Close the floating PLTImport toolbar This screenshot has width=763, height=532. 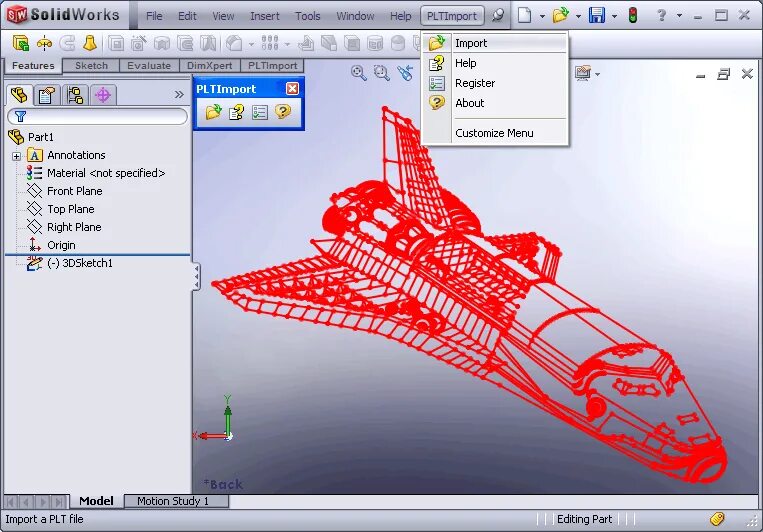(292, 88)
